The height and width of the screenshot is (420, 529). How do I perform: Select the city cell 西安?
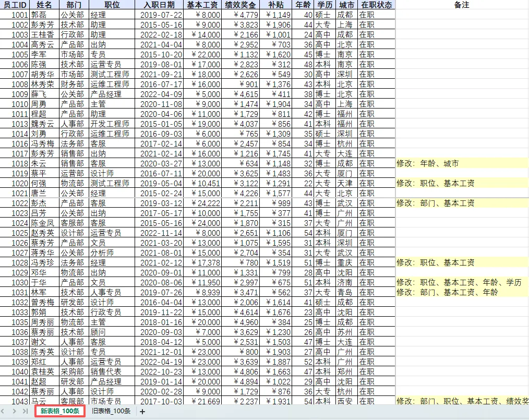click(x=346, y=401)
